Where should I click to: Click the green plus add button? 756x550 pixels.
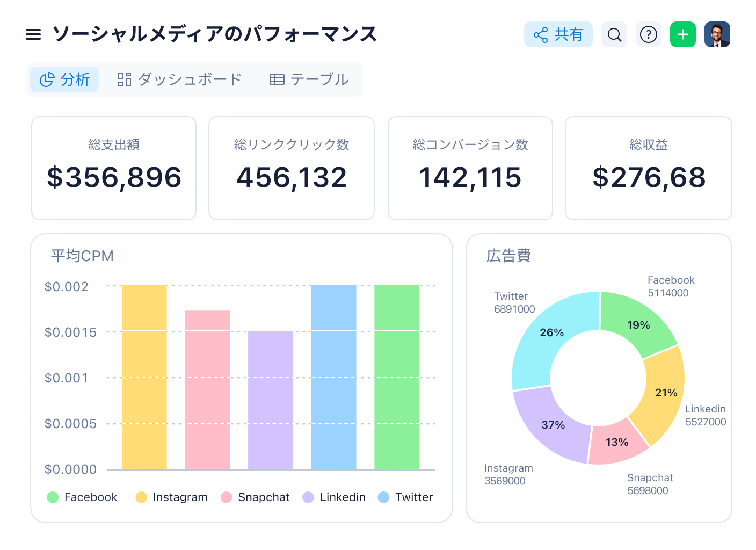683,34
